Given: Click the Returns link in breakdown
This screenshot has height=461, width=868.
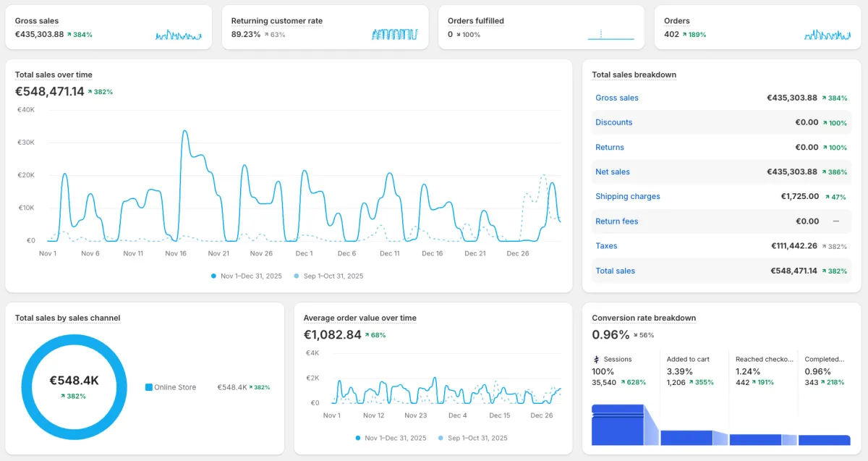Looking at the screenshot, I should click(x=610, y=147).
